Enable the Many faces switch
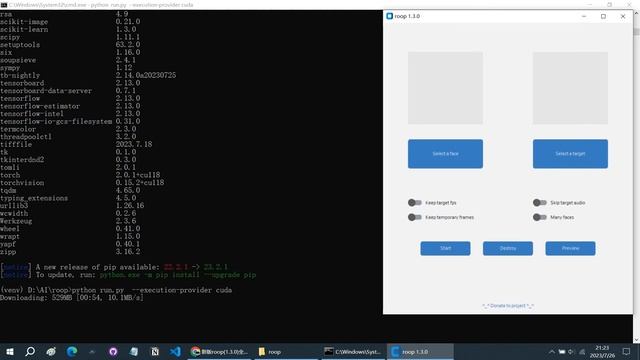Screen dimensions: 640x360 540,217
